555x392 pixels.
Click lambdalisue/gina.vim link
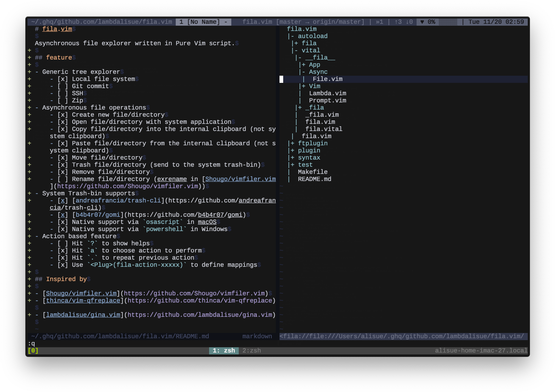click(83, 315)
